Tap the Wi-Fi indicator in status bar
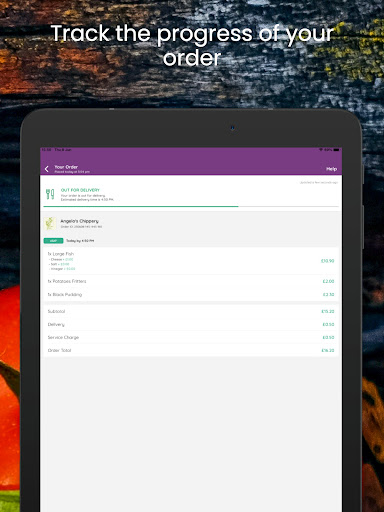This screenshot has width=384, height=512. pyautogui.click(x=321, y=150)
